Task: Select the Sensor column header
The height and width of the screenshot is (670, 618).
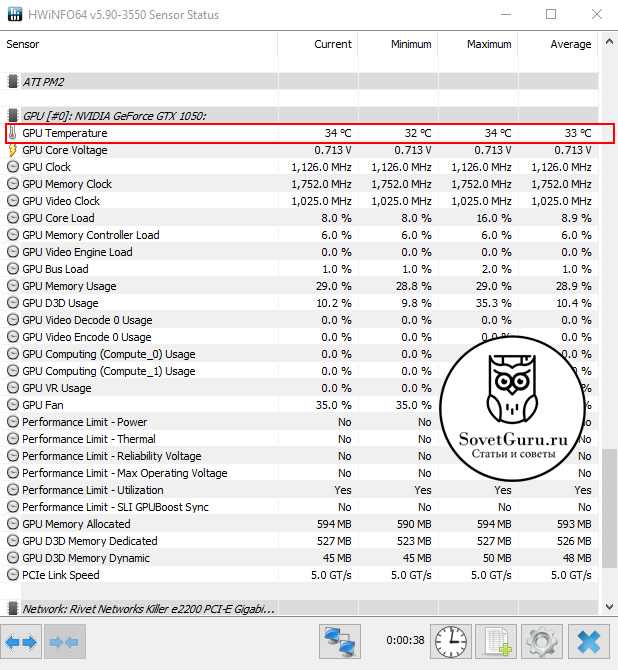Action: 24,44
